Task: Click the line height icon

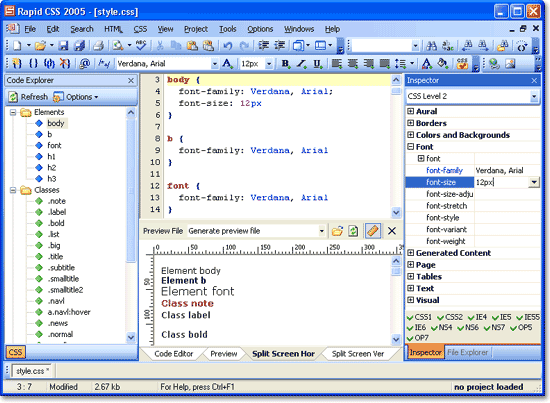Action: click(400, 63)
